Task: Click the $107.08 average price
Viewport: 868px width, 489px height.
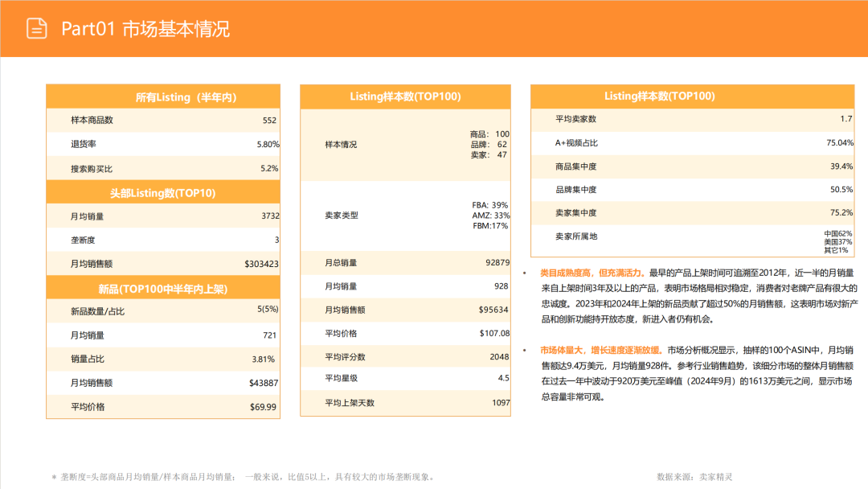Action: pos(494,334)
